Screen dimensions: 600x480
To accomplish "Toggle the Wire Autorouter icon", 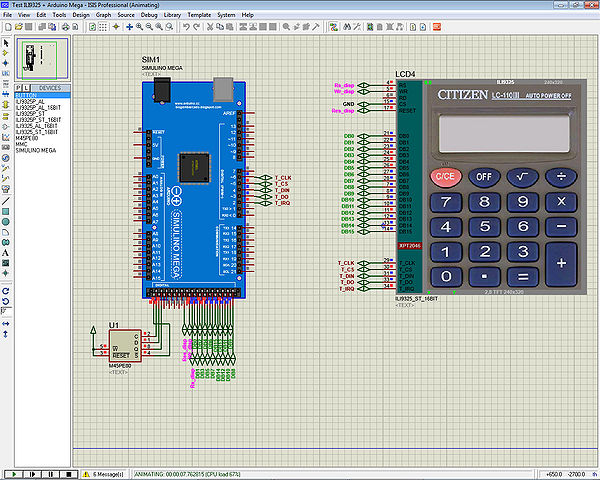I will click(x=334, y=27).
